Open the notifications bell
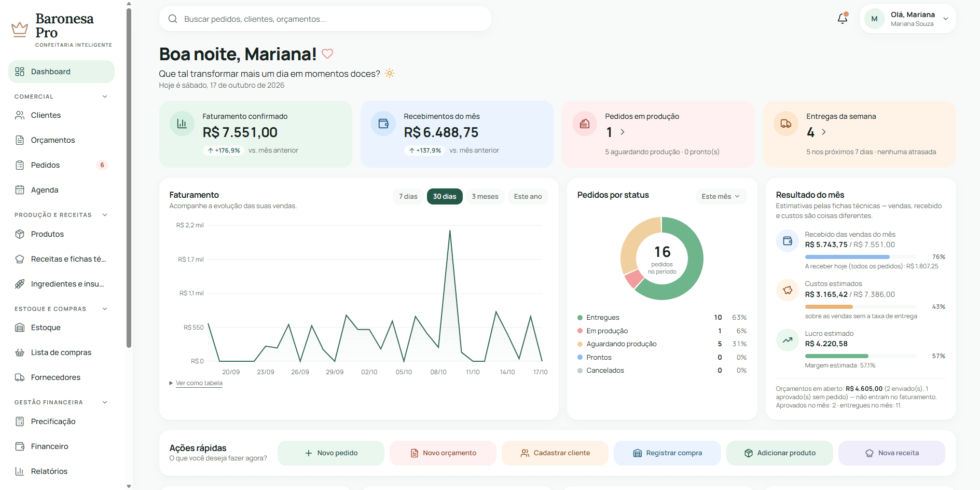Viewport: 980px width, 490px height. coord(843,19)
